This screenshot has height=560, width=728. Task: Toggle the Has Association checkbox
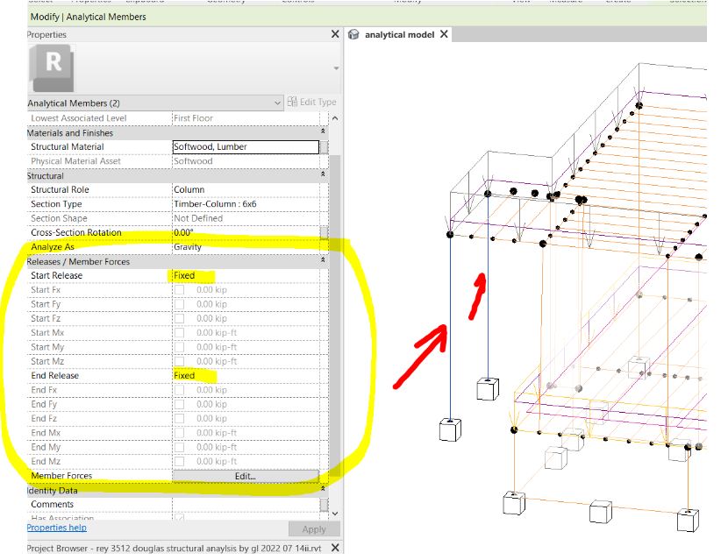[x=178, y=518]
